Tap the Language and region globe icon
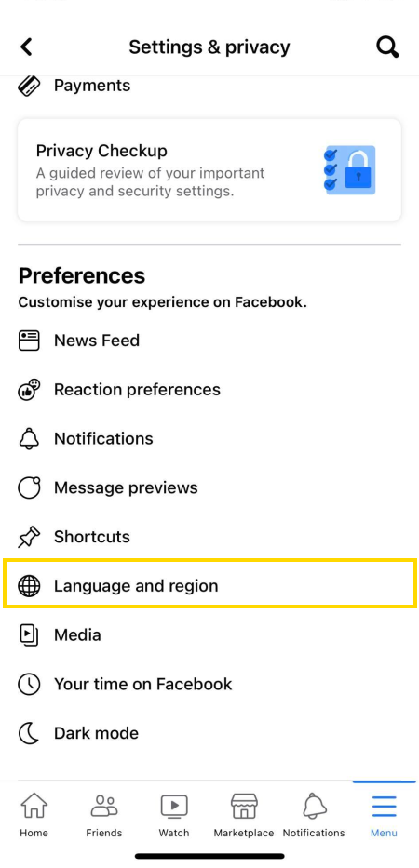 (x=29, y=586)
